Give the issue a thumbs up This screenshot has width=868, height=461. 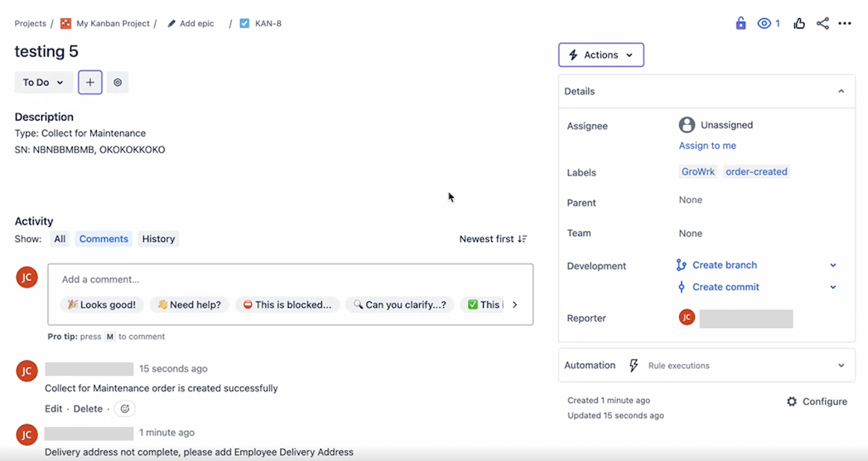click(799, 22)
